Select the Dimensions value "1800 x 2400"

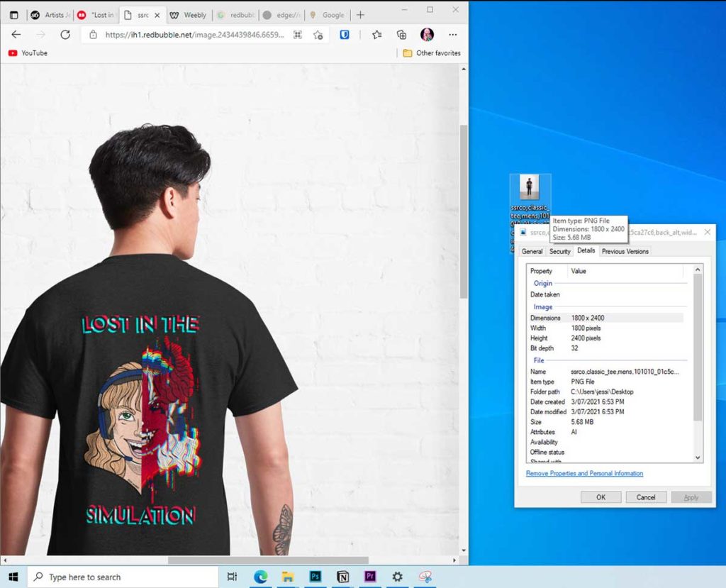click(x=588, y=318)
